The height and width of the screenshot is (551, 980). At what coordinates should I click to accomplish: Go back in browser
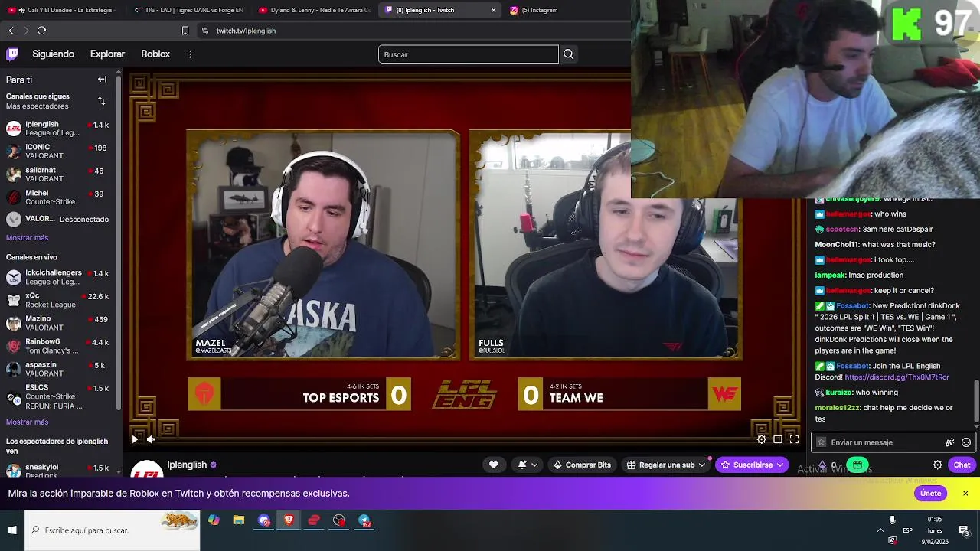coord(11,31)
